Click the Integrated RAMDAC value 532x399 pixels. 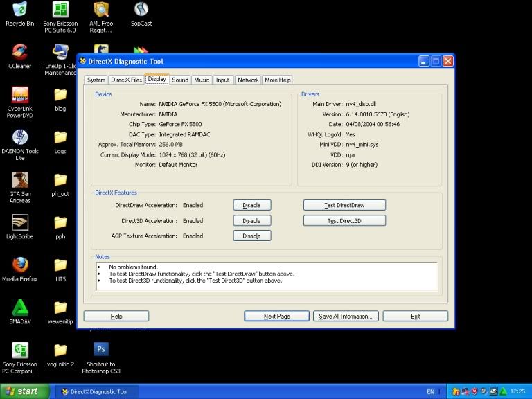point(184,134)
